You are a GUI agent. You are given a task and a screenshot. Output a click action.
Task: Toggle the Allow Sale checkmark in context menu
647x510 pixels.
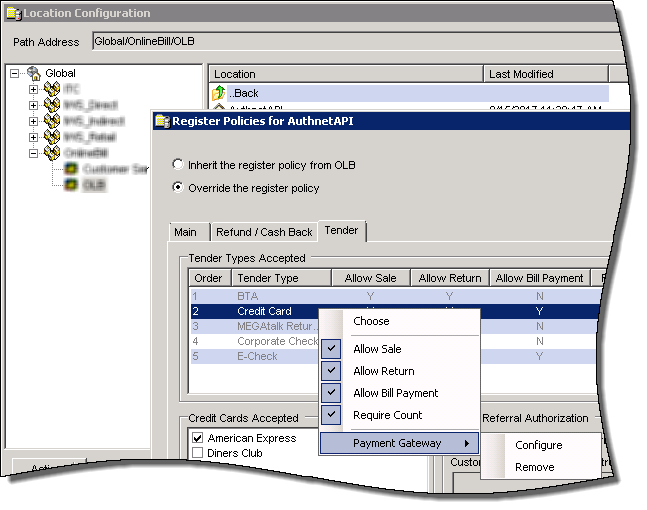point(333,349)
